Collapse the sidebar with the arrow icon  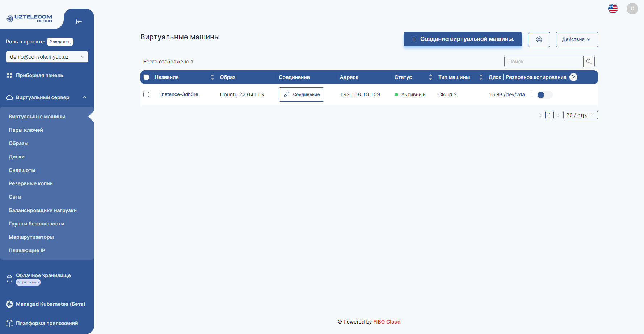79,22
